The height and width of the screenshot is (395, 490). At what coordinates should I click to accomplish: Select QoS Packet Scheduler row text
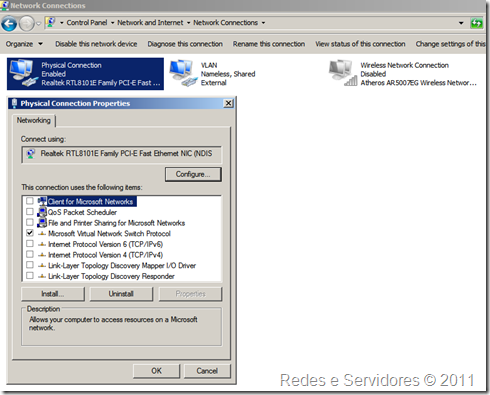[x=82, y=212]
